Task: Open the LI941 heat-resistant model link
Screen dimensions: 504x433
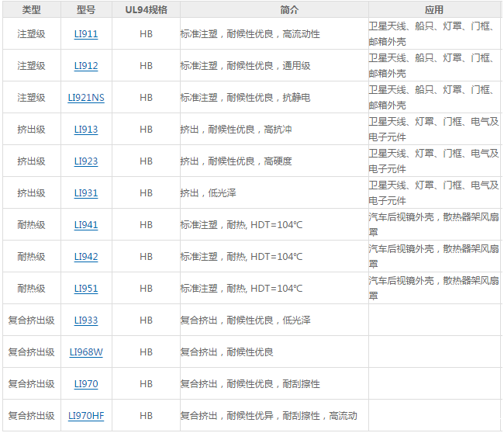Action: point(86,225)
